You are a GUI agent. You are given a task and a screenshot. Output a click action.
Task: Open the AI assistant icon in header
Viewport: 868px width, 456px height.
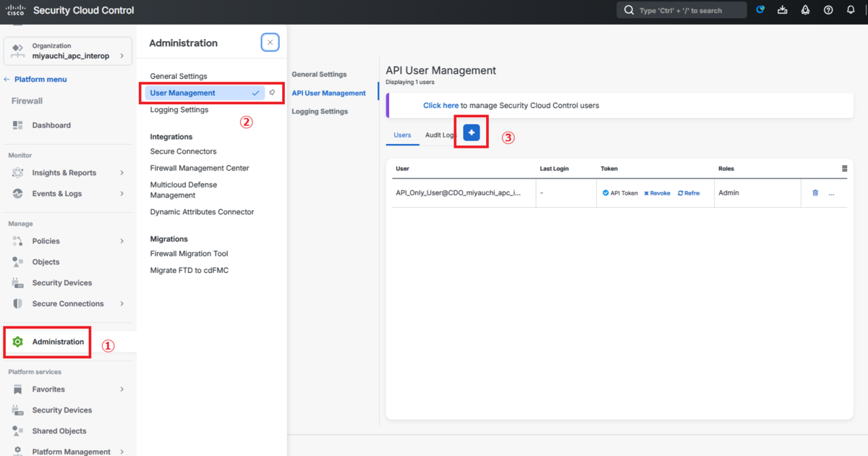coord(760,10)
